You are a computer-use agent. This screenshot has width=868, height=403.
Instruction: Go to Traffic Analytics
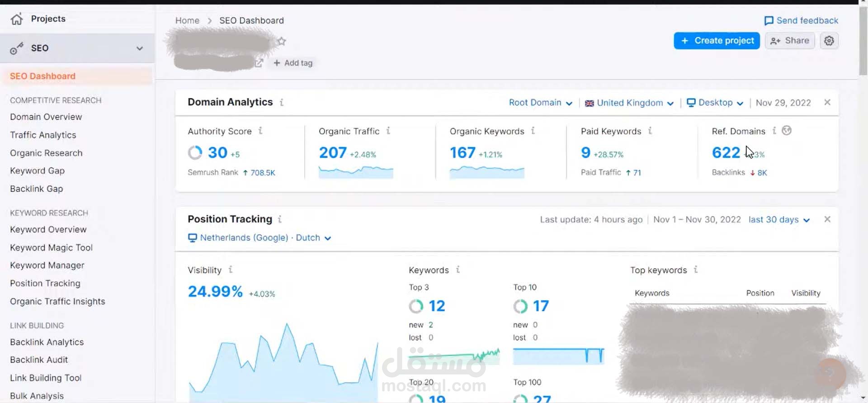[43, 135]
